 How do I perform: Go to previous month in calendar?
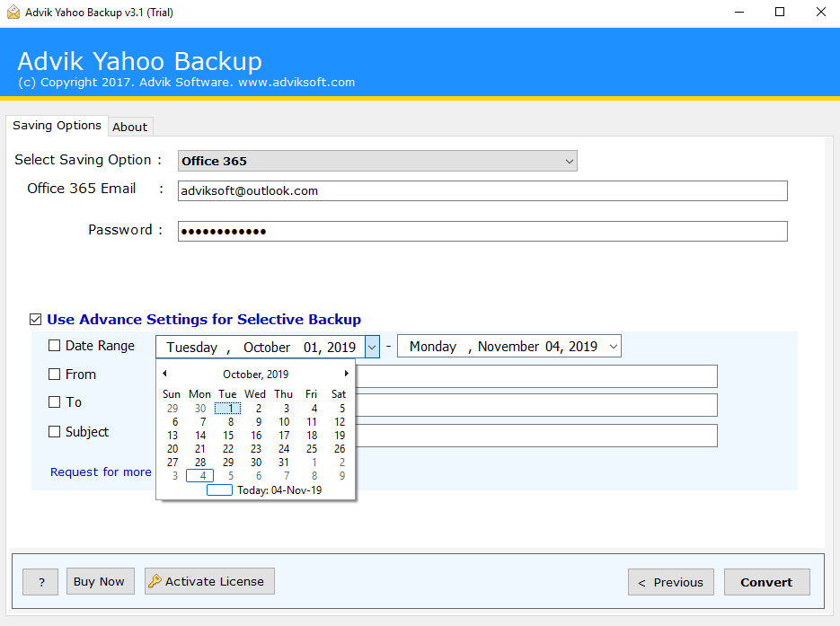click(x=164, y=372)
